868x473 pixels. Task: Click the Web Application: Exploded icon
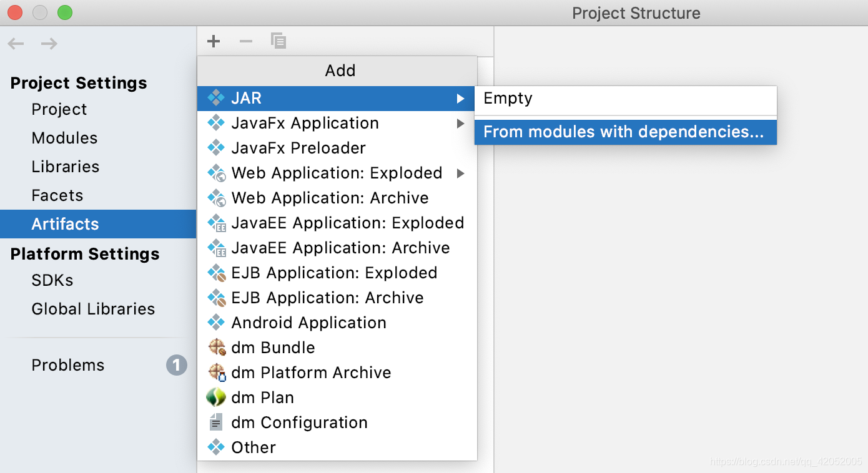pyautogui.click(x=217, y=173)
